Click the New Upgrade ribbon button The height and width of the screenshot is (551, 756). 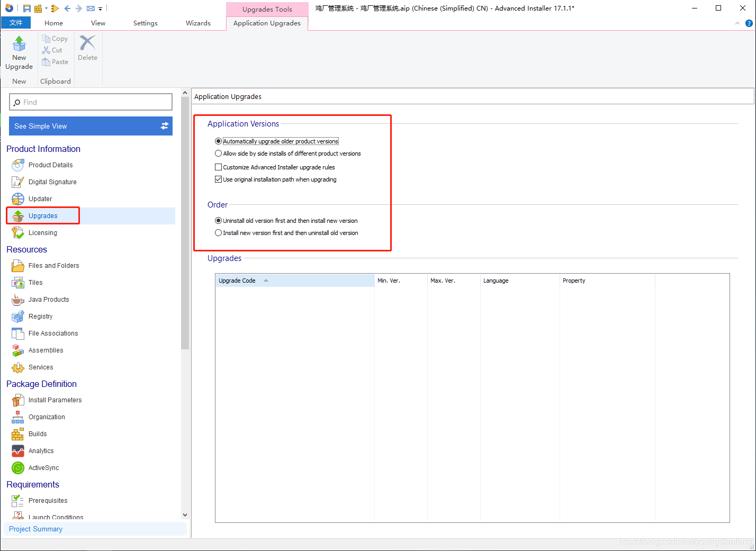[19, 53]
